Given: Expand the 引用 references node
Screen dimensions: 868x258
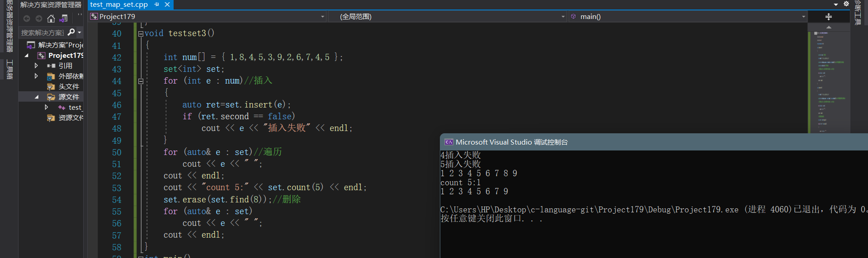Looking at the screenshot, I should pos(36,66).
